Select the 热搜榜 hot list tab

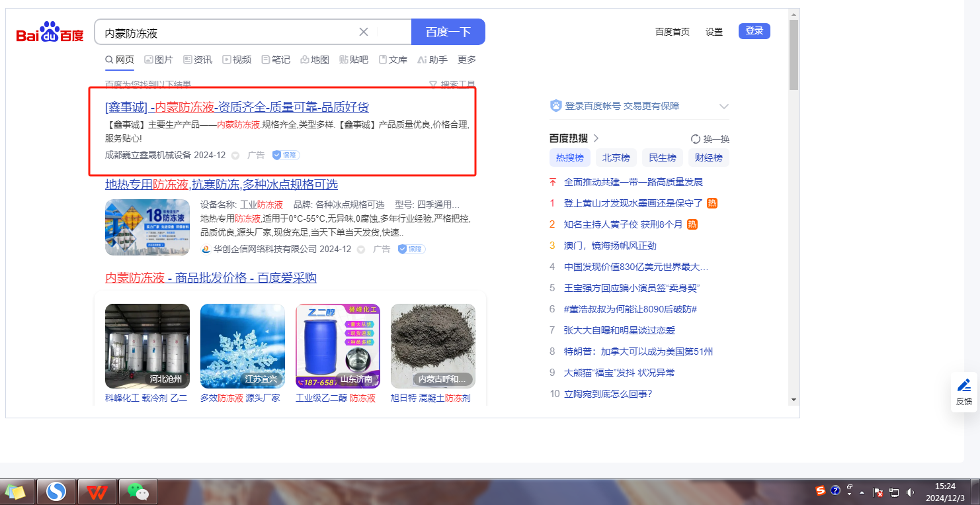[570, 158]
